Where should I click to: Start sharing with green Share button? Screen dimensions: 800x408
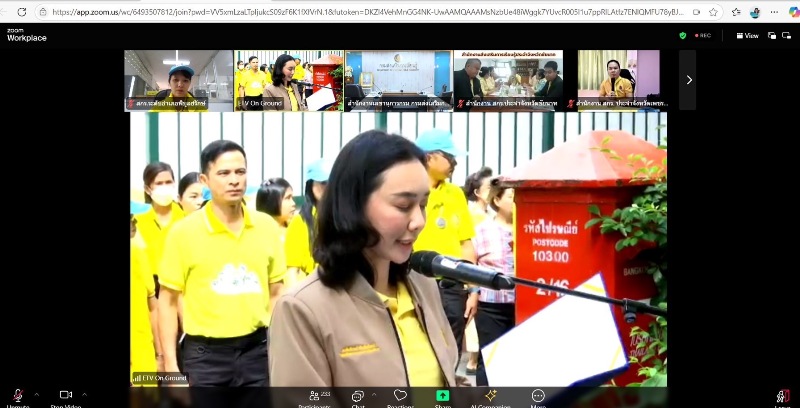(442, 396)
